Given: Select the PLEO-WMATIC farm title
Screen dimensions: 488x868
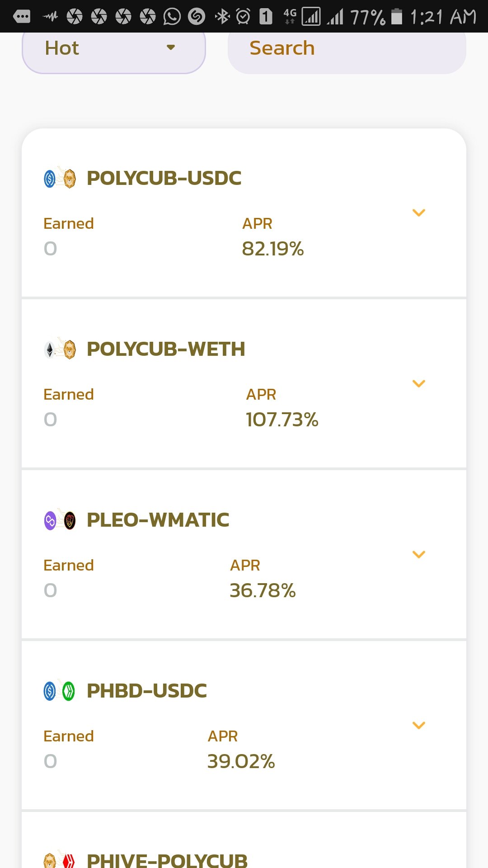Looking at the screenshot, I should click(158, 520).
